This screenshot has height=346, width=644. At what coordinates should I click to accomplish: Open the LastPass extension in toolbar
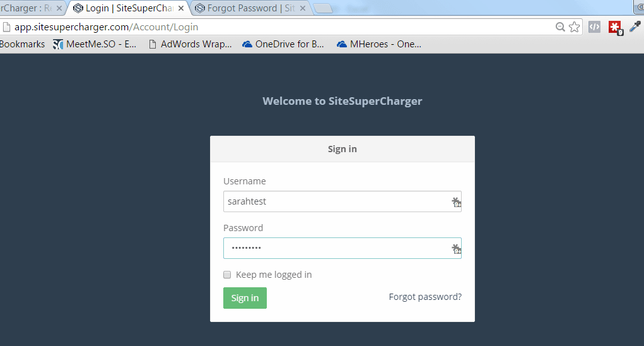click(x=615, y=28)
